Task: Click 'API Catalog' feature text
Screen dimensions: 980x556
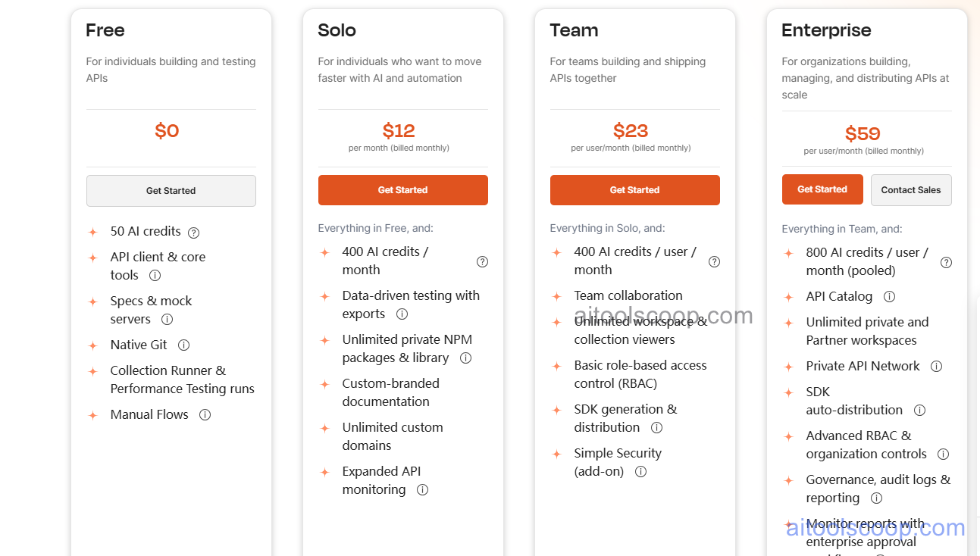Action: point(839,296)
